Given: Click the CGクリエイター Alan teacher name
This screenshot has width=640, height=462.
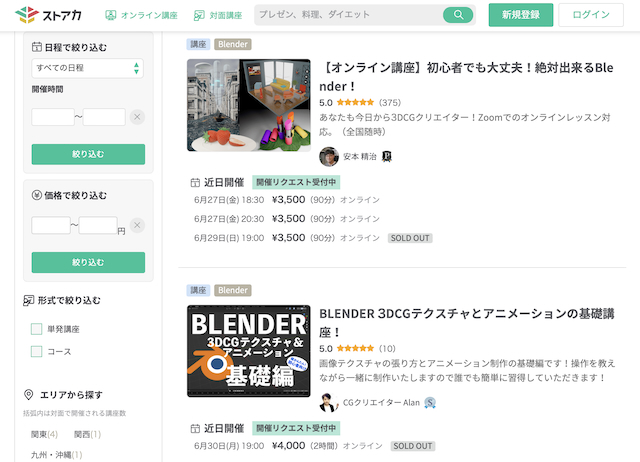Looking at the screenshot, I should pos(381,403).
